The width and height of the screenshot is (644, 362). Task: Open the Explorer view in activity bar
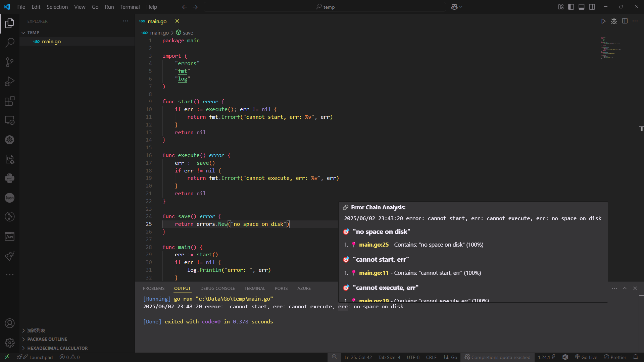point(10,23)
